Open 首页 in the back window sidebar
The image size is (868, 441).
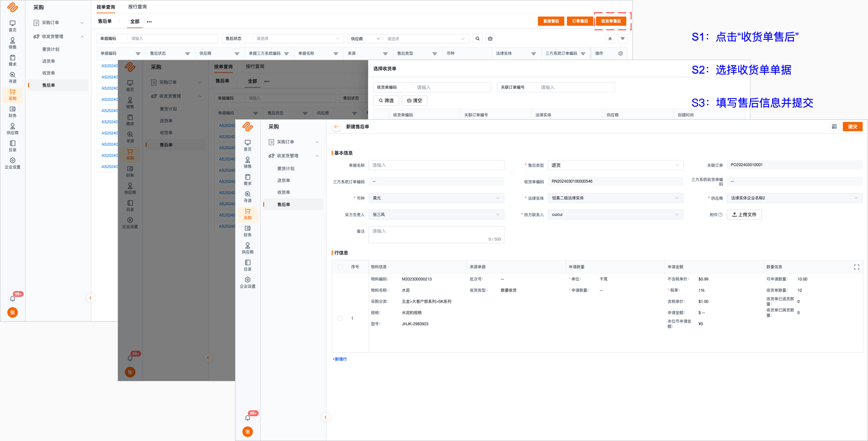point(13,26)
